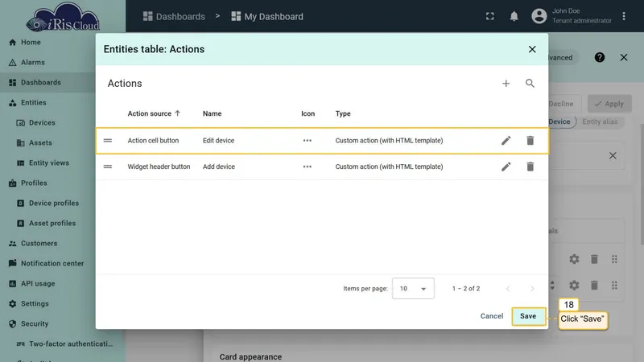Click iRisCloud logo

pos(63,17)
